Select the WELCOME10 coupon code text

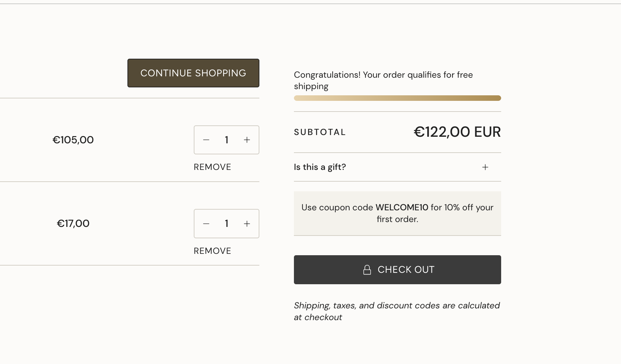pyautogui.click(x=402, y=208)
